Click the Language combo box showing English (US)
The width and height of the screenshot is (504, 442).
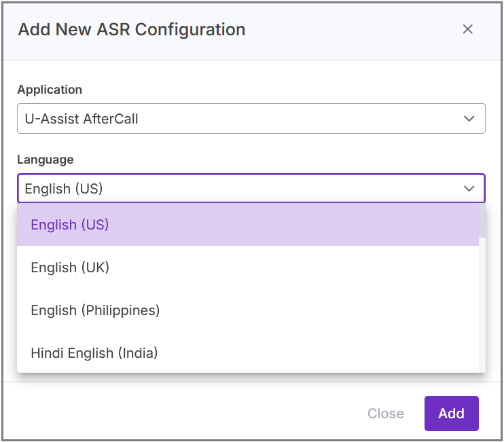(251, 189)
